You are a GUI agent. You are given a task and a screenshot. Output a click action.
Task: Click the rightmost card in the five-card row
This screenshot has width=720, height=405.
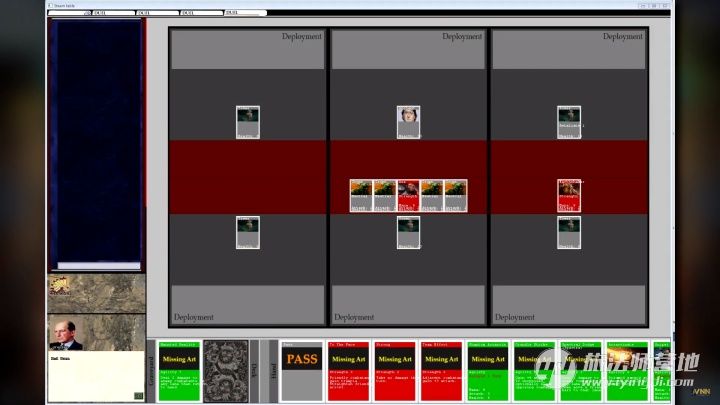pos(456,195)
